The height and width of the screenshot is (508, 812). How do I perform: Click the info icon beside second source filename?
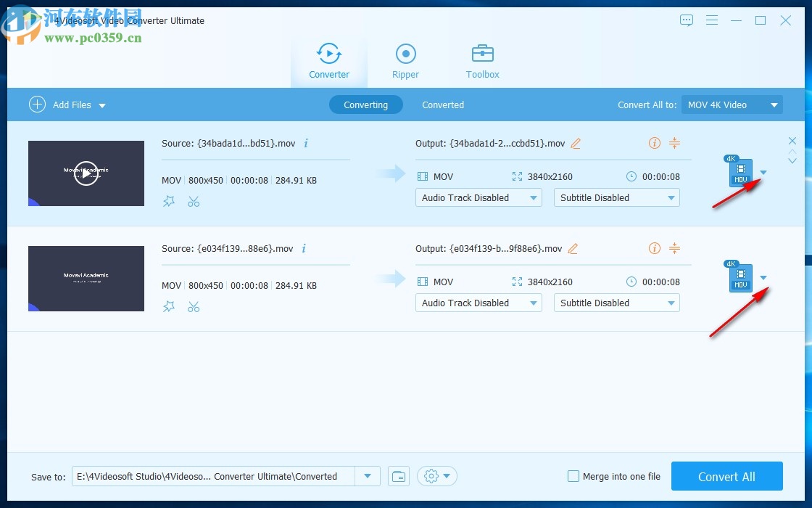pos(304,249)
